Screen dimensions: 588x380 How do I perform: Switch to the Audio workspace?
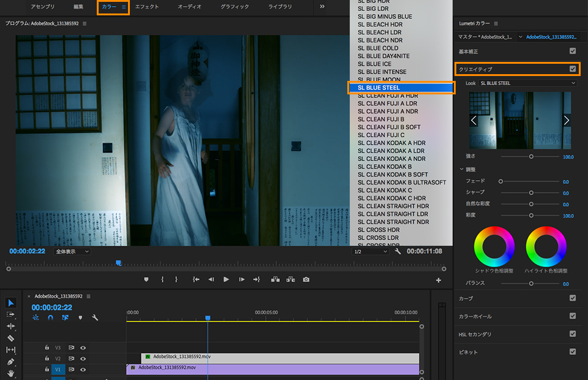(189, 7)
